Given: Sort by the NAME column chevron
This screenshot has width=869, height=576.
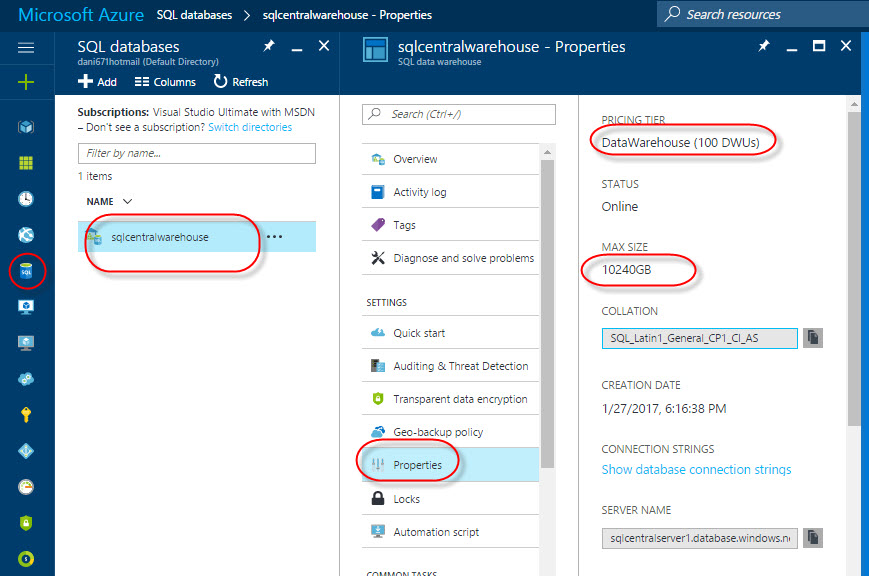Looking at the screenshot, I should click(127, 201).
